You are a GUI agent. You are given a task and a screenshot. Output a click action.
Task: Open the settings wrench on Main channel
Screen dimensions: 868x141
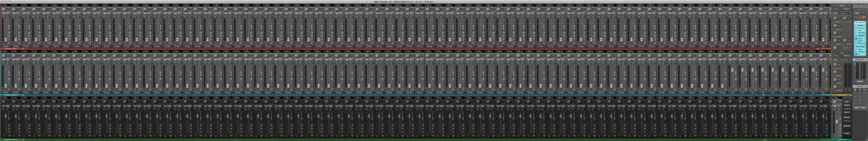click(x=840, y=125)
